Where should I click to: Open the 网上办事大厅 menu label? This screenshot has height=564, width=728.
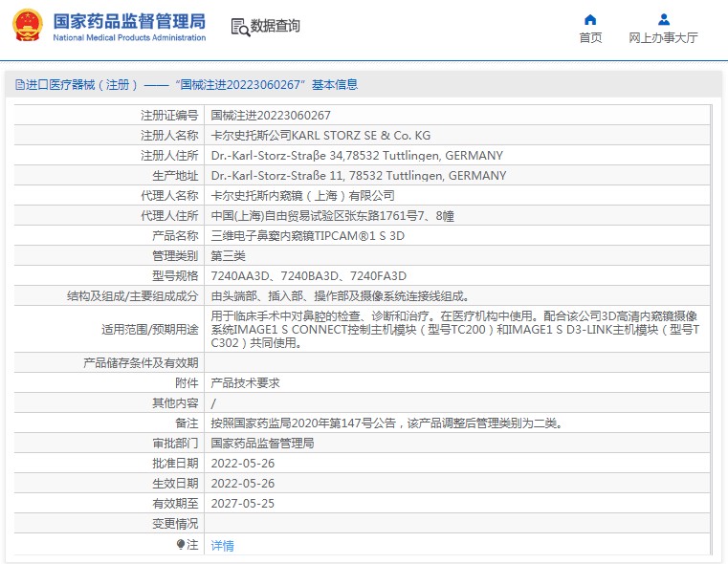tap(663, 38)
